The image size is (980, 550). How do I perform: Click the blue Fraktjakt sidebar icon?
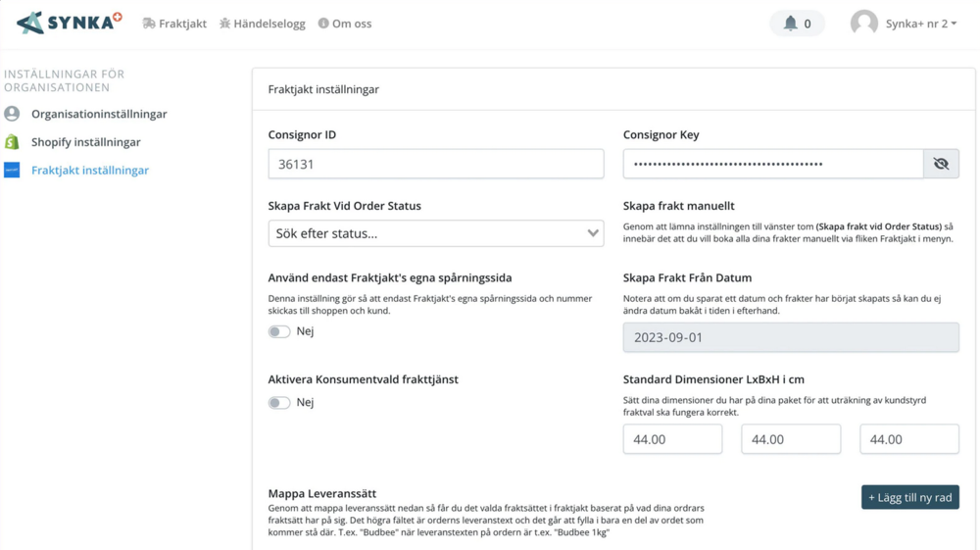[x=12, y=170]
